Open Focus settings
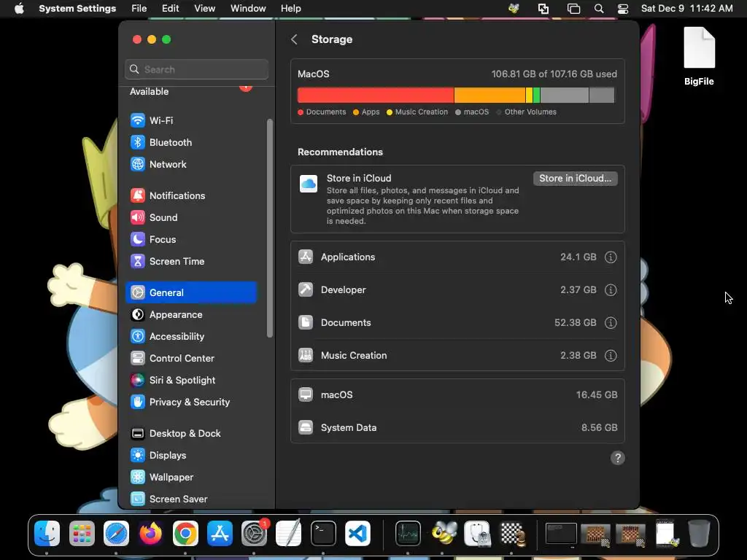The height and width of the screenshot is (560, 747). coord(191,239)
